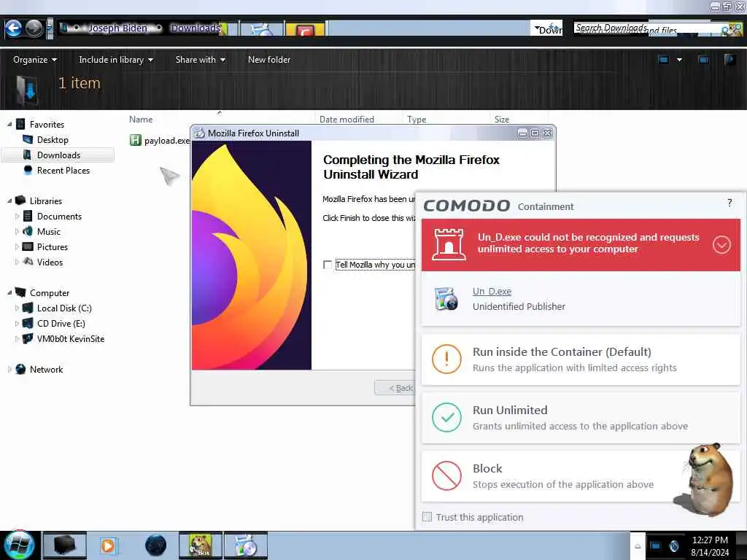Open the media player taskbar icon
The width and height of the screenshot is (747, 560).
108,545
